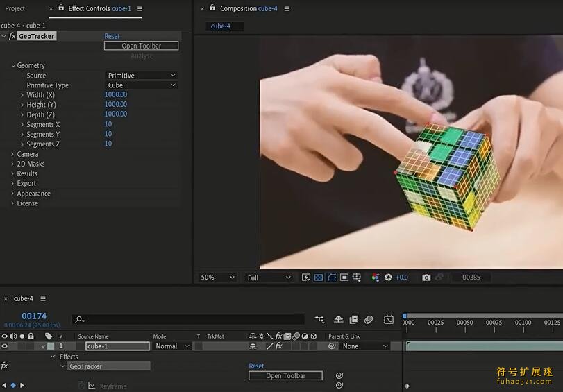The height and width of the screenshot is (392, 563).
Task: Toggle the keyframe diamond for GeoTracker property
Action: (13, 385)
